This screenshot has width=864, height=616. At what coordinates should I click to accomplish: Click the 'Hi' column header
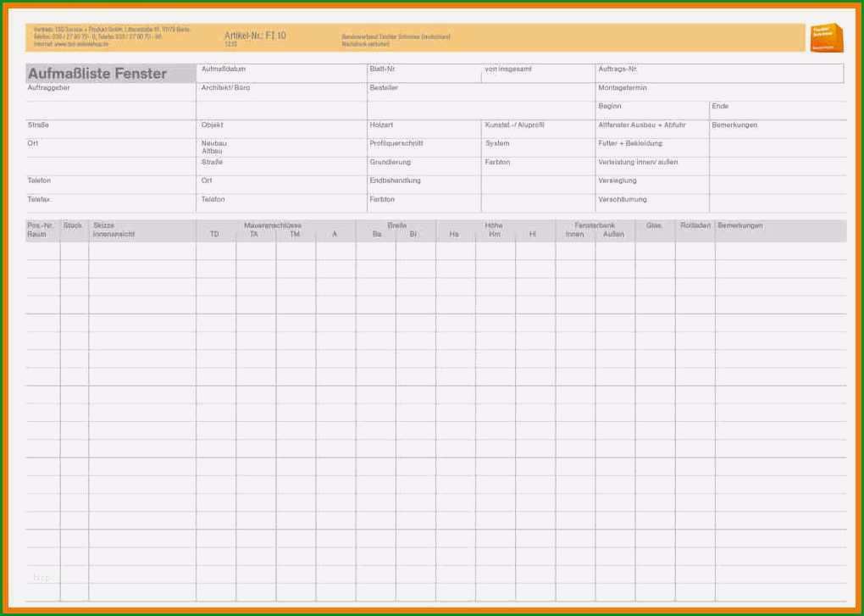[x=532, y=234]
